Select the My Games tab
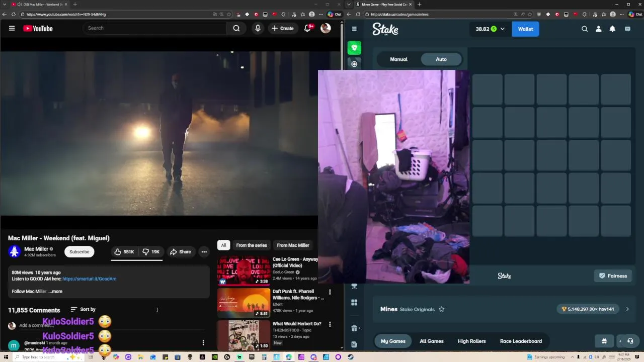Image resolution: width=644 pixels, height=362 pixels. click(x=393, y=341)
